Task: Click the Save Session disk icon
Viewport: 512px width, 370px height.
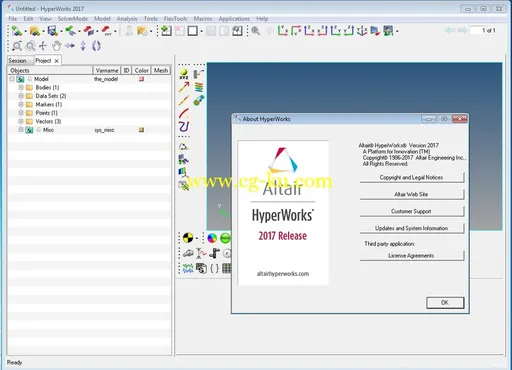Action: point(52,31)
